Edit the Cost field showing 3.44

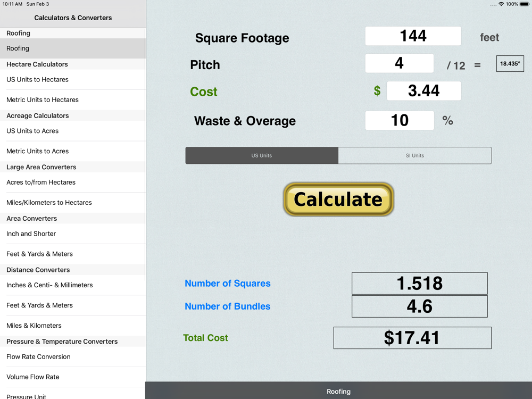(424, 90)
